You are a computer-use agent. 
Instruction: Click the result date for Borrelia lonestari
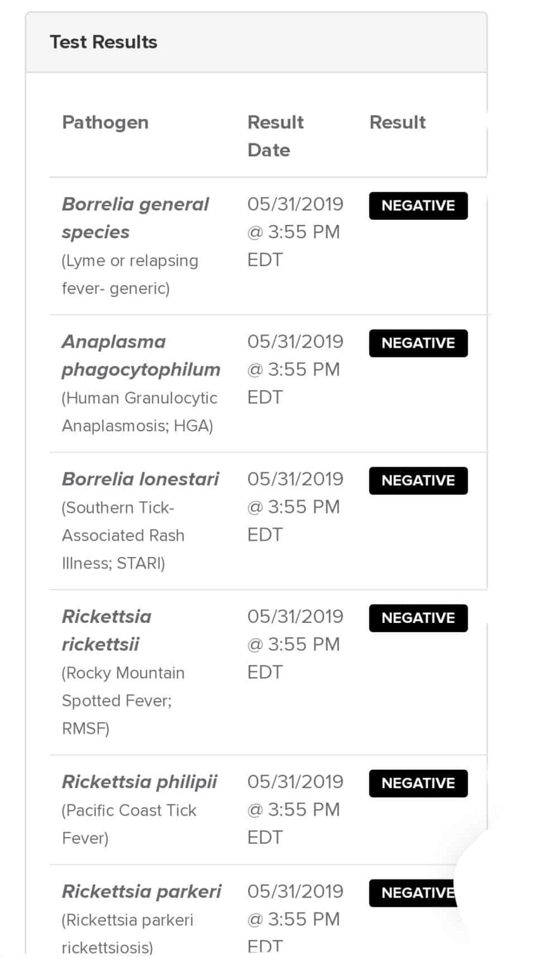[295, 507]
